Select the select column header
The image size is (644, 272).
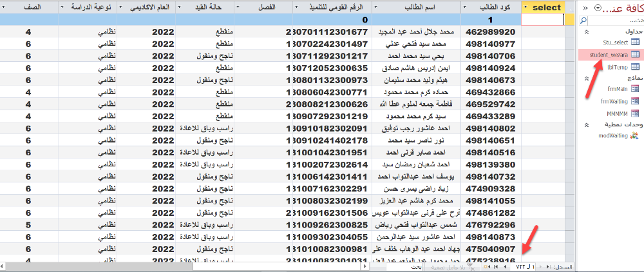543,7
